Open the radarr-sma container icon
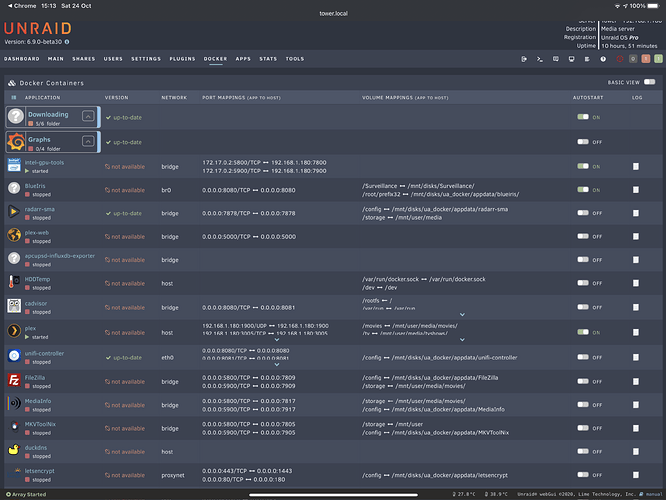Image resolution: width=666 pixels, height=500 pixels. pyautogui.click(x=14, y=211)
